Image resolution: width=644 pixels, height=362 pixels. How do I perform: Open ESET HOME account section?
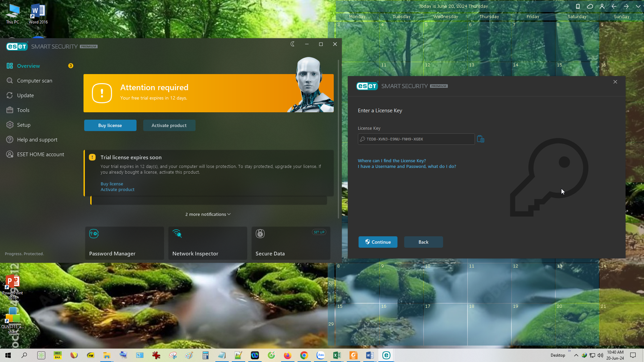click(x=41, y=155)
